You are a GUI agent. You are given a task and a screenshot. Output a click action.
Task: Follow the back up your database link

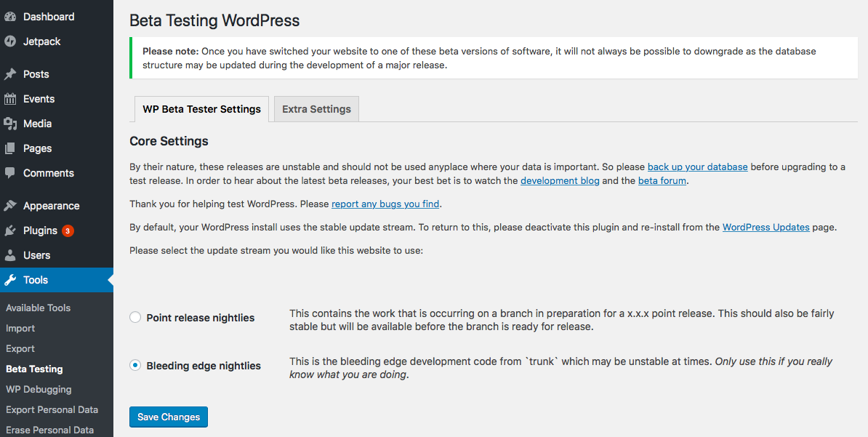coord(697,167)
